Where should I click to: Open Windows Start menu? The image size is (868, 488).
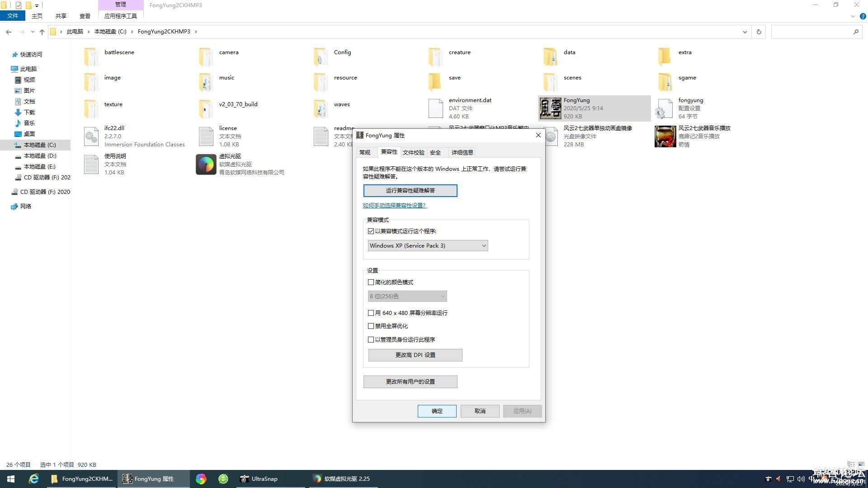(x=11, y=479)
